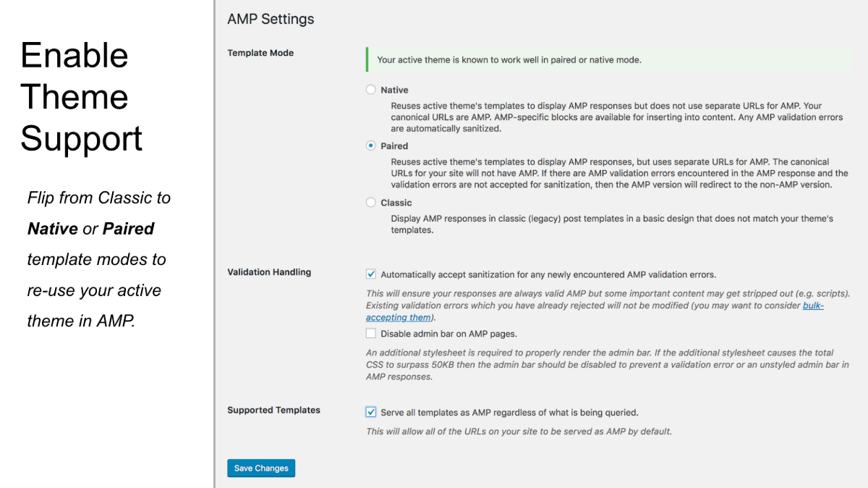Click the green active theme notice
This screenshot has width=868, height=488.
coord(608,60)
